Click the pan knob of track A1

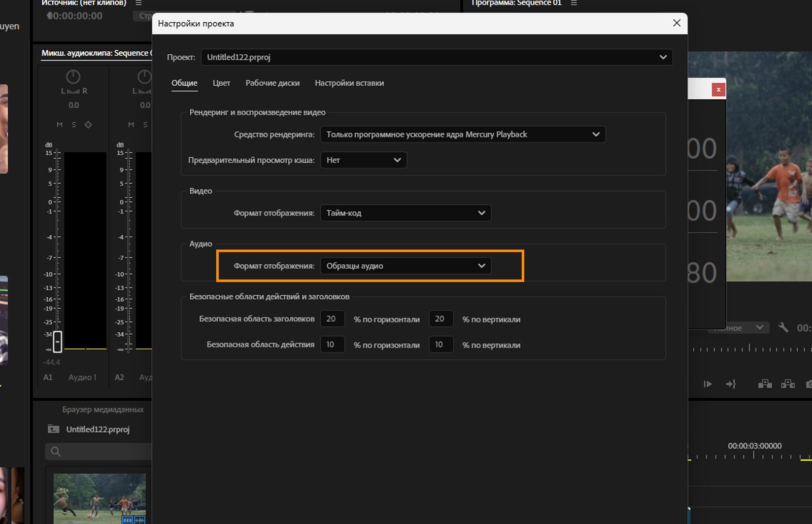point(73,77)
